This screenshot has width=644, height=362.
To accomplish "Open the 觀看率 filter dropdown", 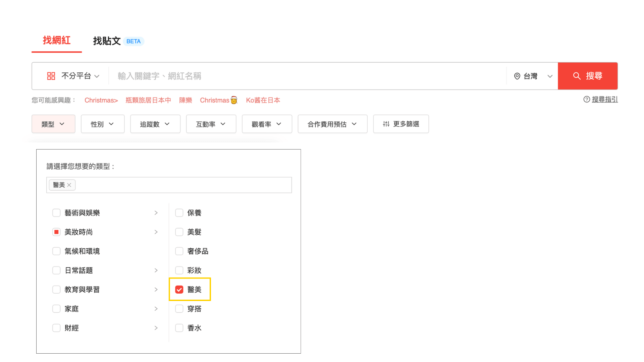I will click(267, 124).
